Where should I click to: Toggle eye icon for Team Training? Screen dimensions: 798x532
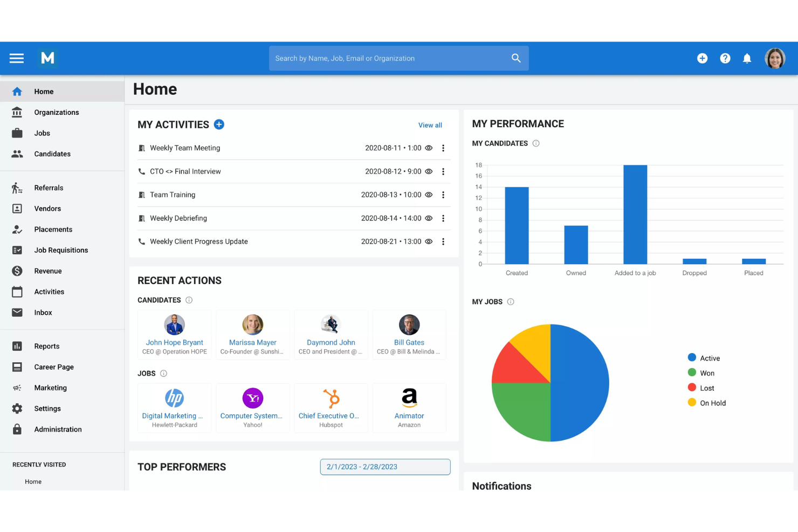pyautogui.click(x=429, y=195)
